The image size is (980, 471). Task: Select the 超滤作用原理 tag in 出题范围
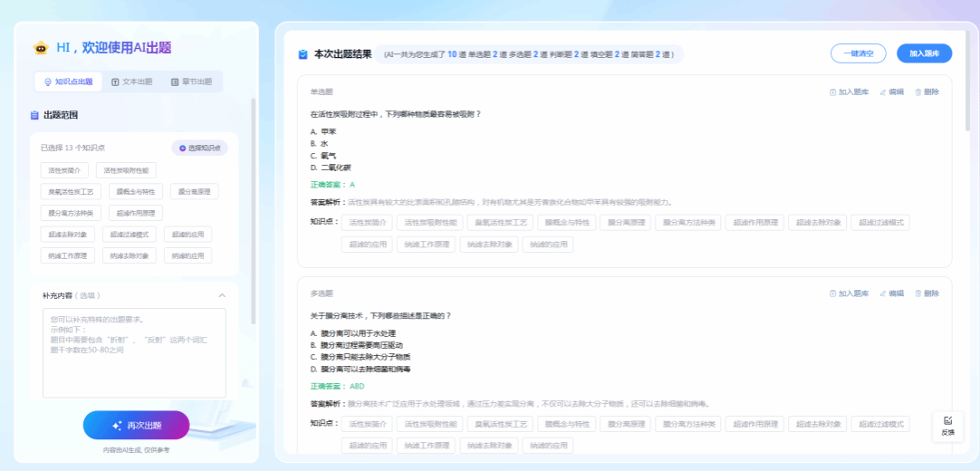(x=136, y=213)
